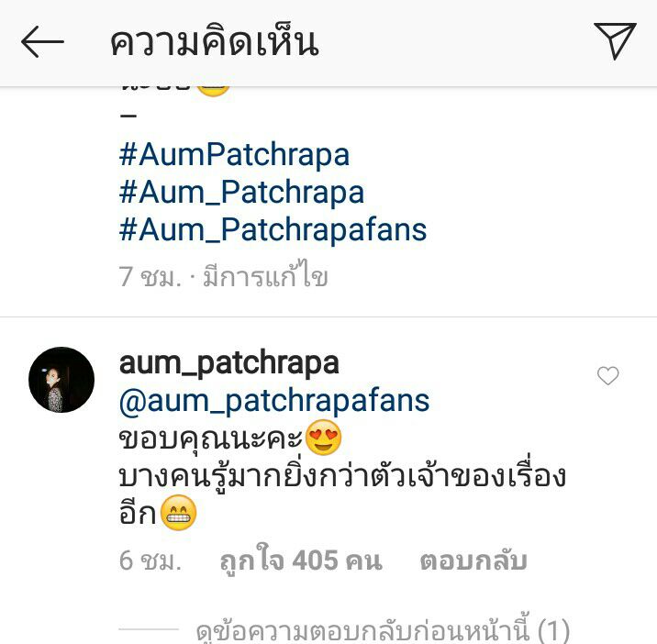Click the มีการแก้ไข edited label
This screenshot has height=644, width=657.
coord(265,275)
